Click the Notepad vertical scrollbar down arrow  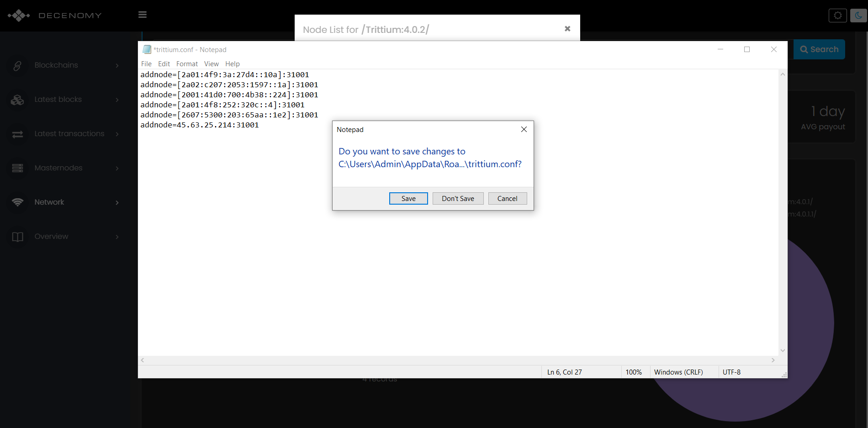tap(783, 350)
